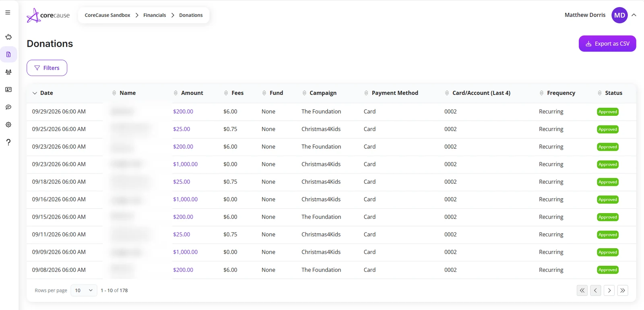The width and height of the screenshot is (644, 310).
Task: Click Approved status badge on 09/11/2026 row
Action: click(608, 235)
